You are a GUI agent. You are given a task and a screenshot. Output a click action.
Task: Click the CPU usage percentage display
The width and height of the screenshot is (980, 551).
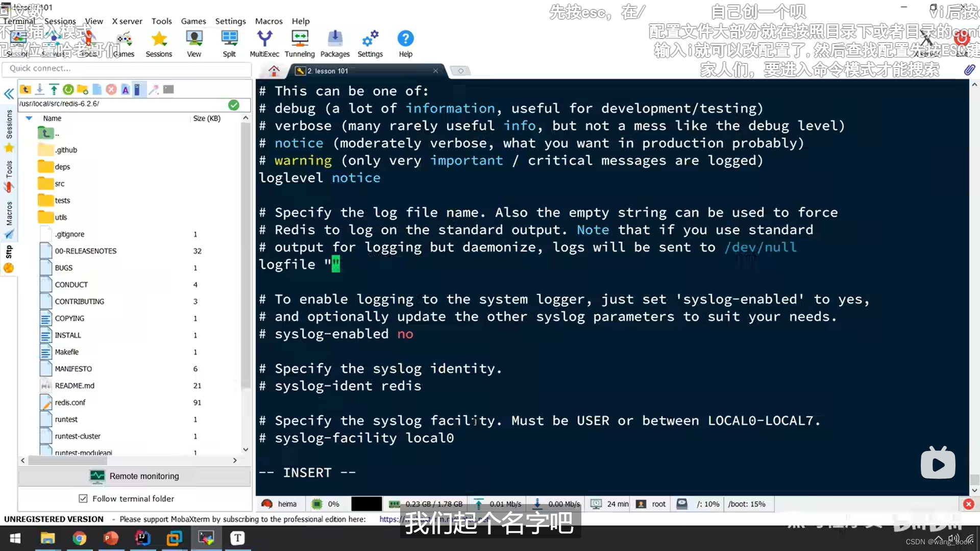click(334, 503)
